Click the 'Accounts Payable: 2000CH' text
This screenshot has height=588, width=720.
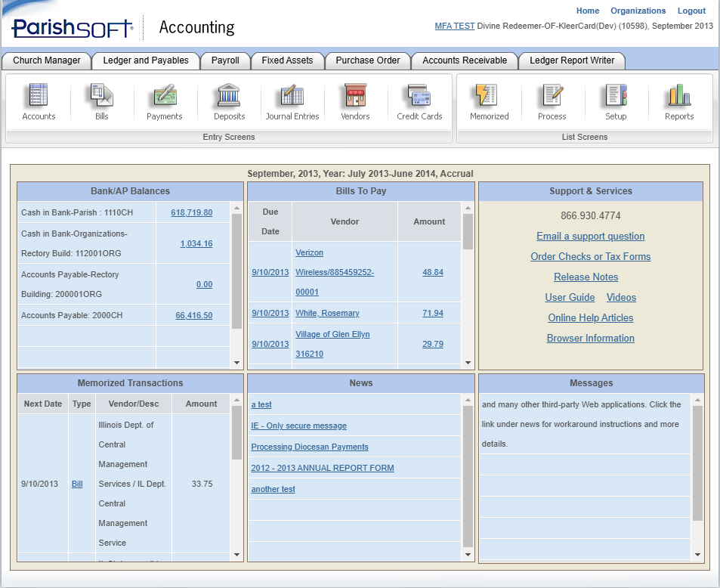click(x=72, y=316)
